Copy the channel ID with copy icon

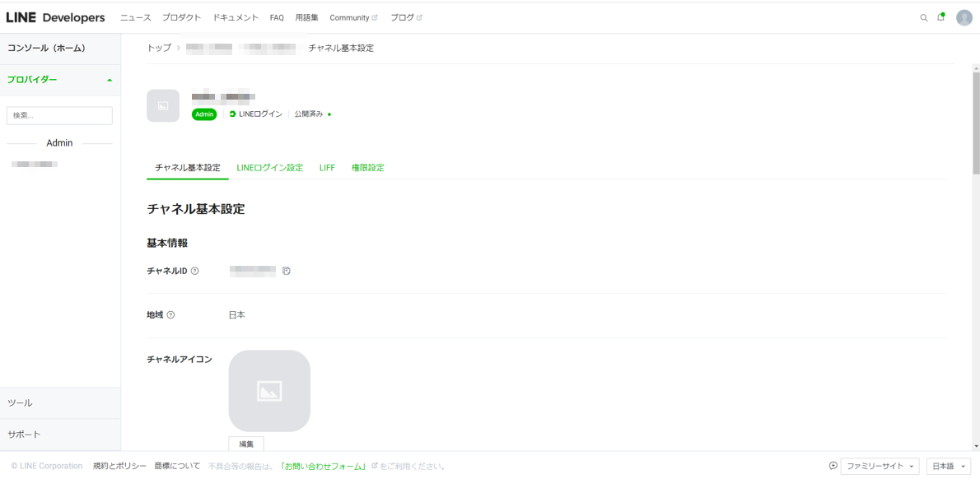coord(287,271)
